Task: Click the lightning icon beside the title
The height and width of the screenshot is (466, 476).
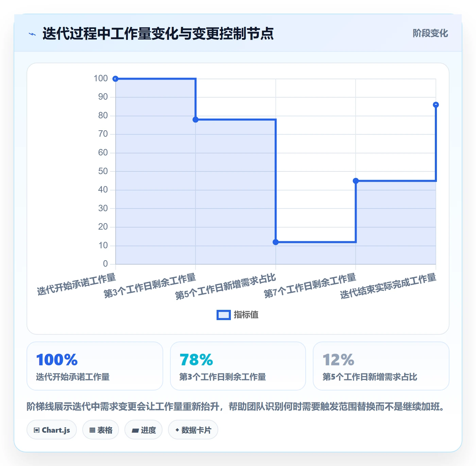Action: click(x=32, y=34)
